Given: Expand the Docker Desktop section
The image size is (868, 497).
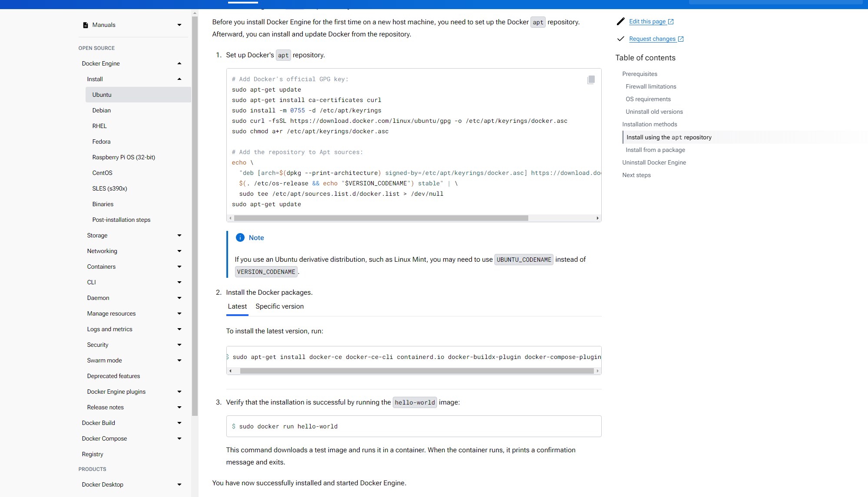Looking at the screenshot, I should 179,484.
